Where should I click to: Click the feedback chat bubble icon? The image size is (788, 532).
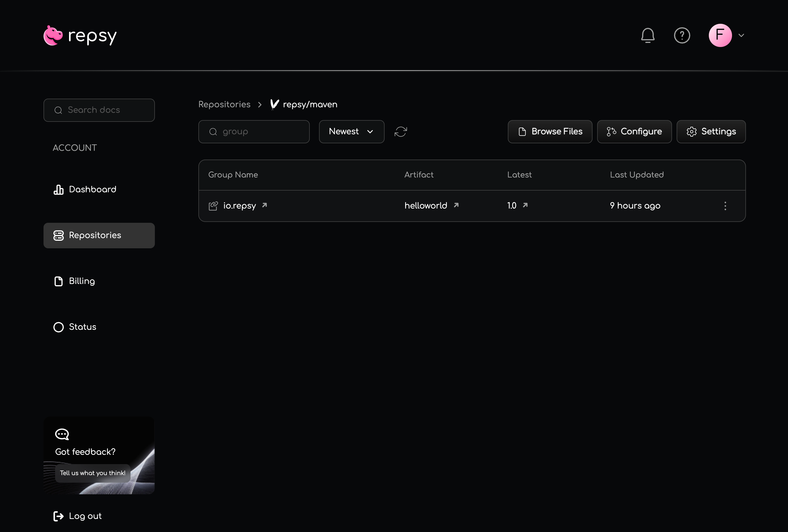click(62, 434)
